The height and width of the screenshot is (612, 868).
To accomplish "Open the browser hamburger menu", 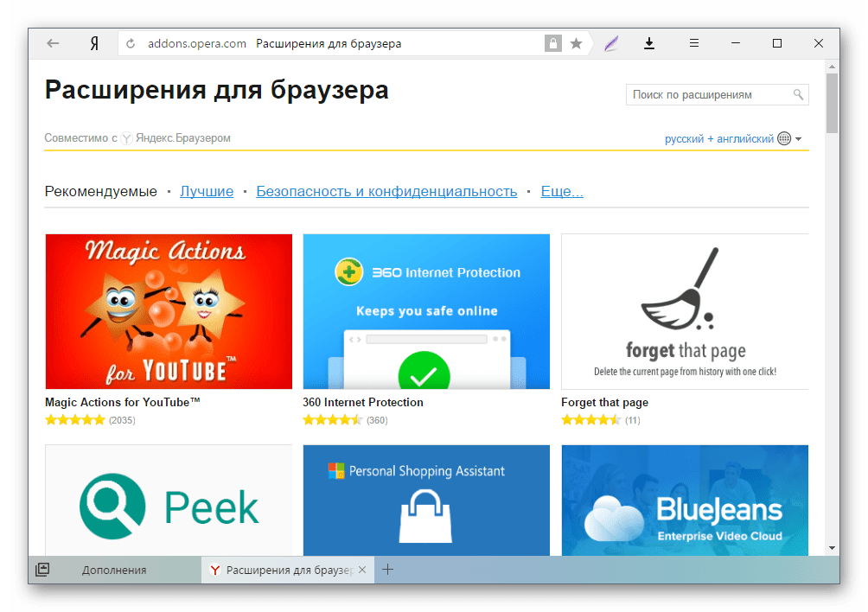I will tap(693, 43).
